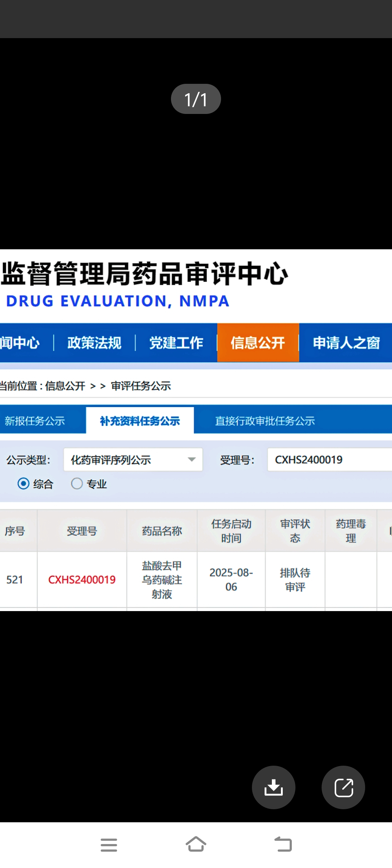Select the 综合 radio button
The image size is (392, 868).
tap(24, 484)
